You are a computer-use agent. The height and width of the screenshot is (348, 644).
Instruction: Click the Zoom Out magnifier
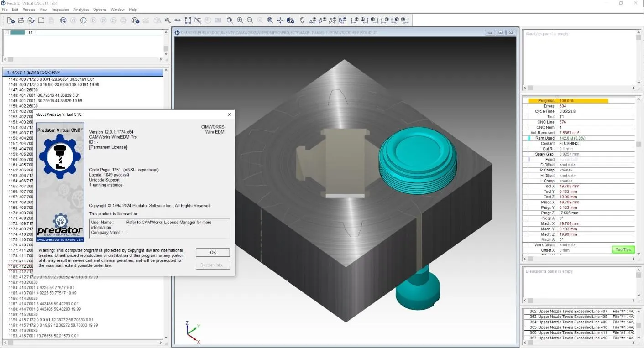click(x=250, y=21)
